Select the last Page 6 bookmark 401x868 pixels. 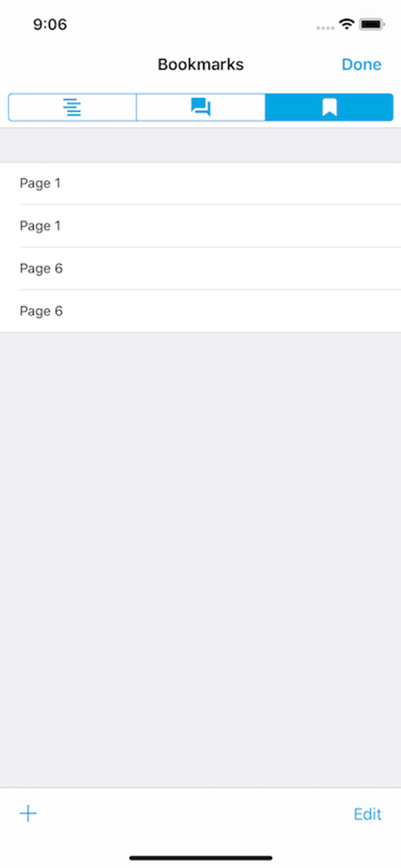click(200, 311)
